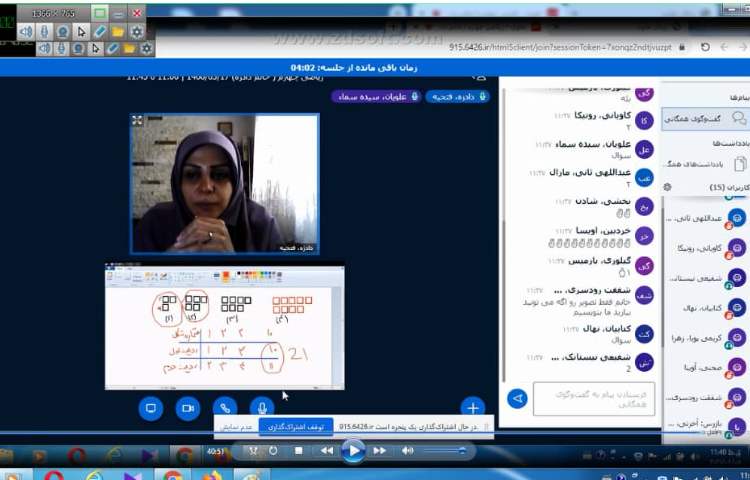Skip forward in the video player
750x480 pixels.
379,451
